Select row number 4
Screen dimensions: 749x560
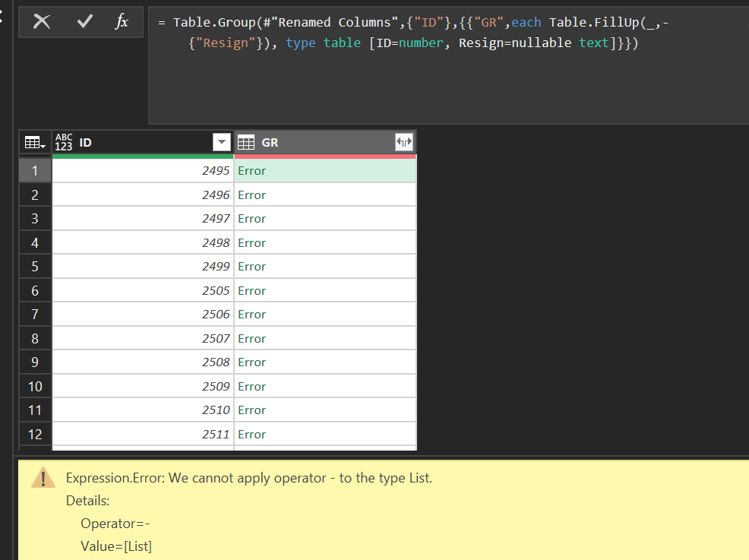click(35, 242)
